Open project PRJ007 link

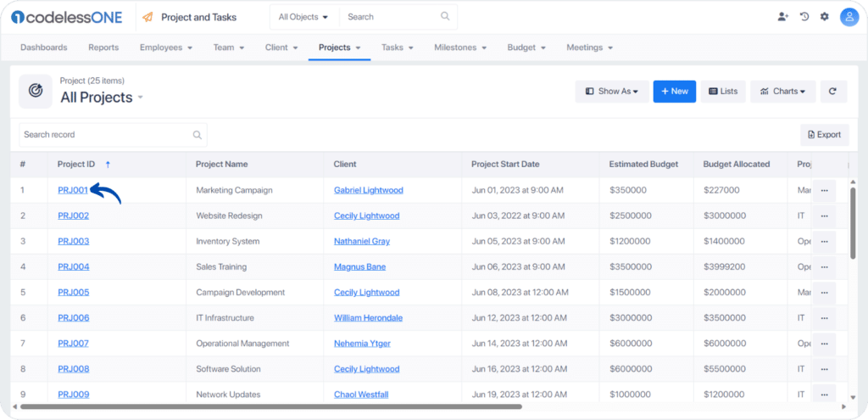(73, 343)
